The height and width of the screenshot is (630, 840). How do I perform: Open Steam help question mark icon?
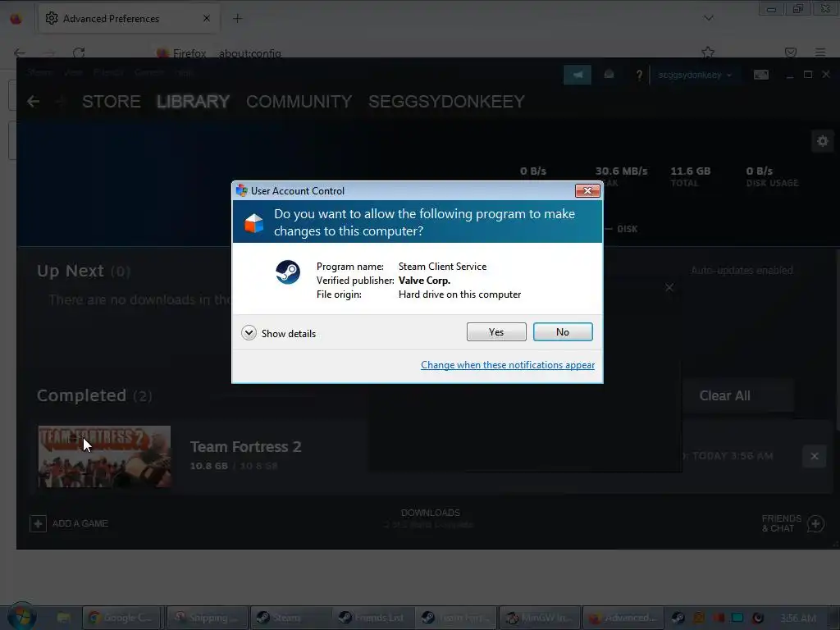pos(638,75)
